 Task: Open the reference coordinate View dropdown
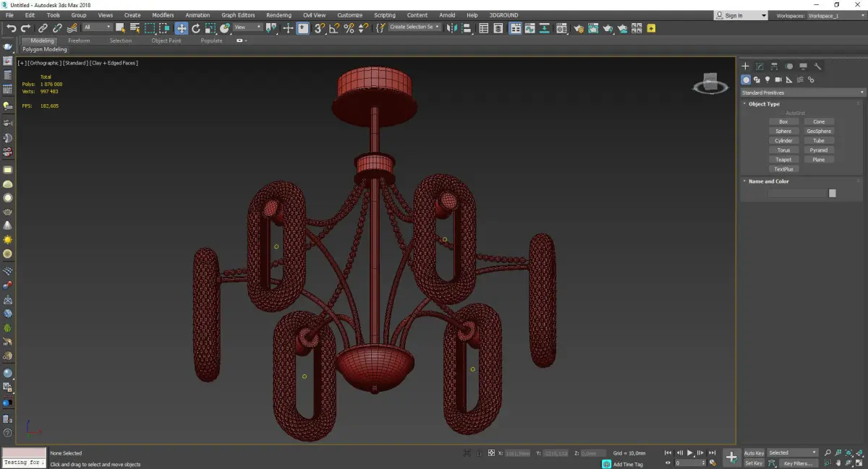247,27
